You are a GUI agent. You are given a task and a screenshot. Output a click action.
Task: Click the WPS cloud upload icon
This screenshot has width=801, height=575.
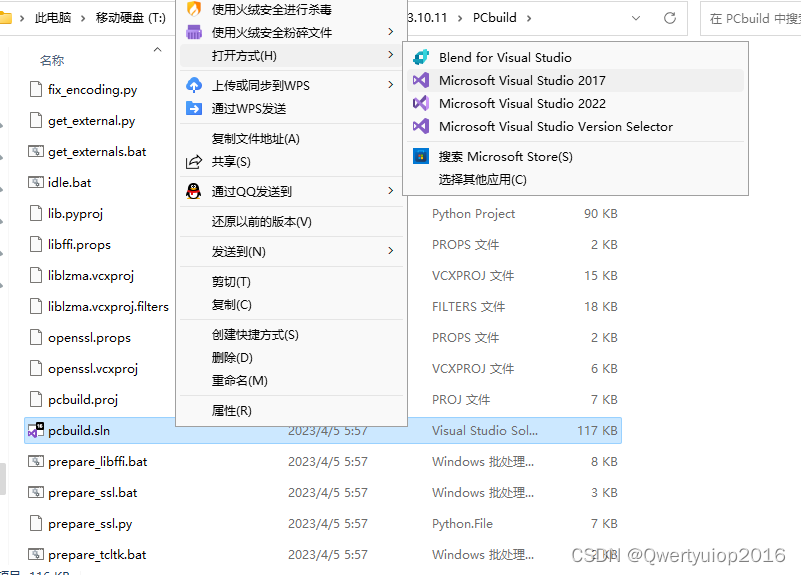pos(194,85)
